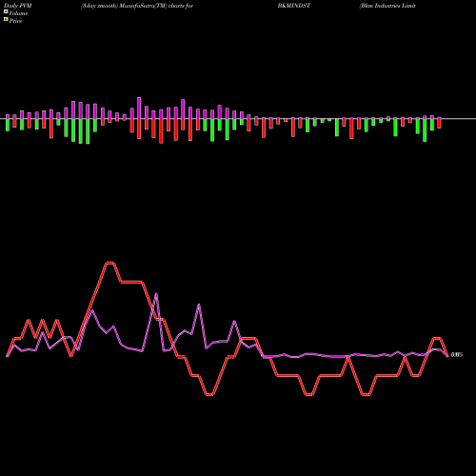Click the BKMINDST ticker symbol
Viewport: 476px width, 476px height.
tap(294, 6)
